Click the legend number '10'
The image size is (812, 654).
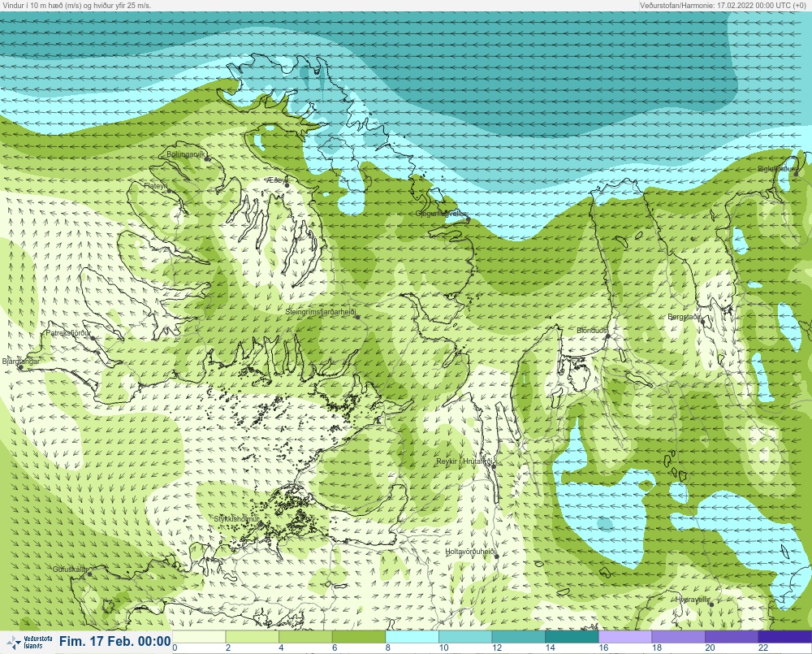tap(444, 648)
